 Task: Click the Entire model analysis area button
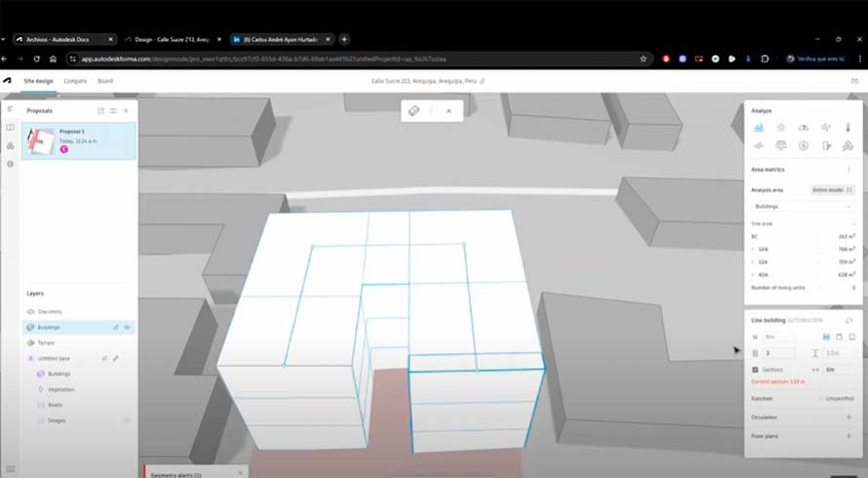click(832, 189)
